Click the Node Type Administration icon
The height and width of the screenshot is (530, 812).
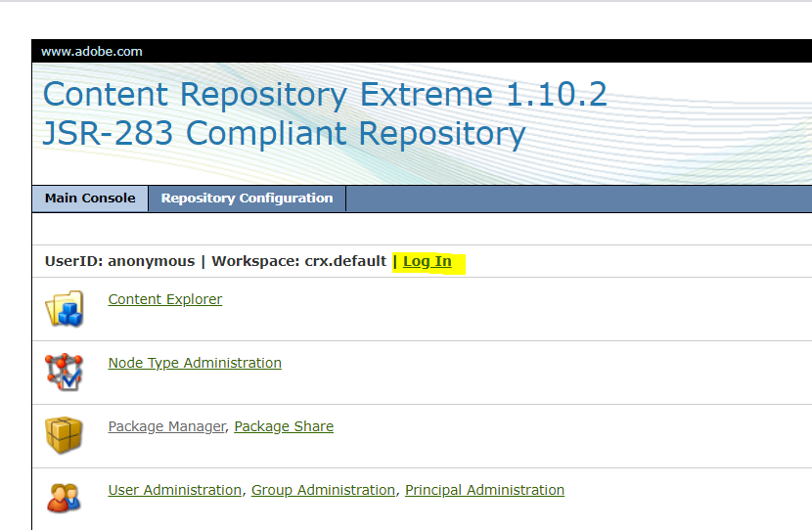65,373
